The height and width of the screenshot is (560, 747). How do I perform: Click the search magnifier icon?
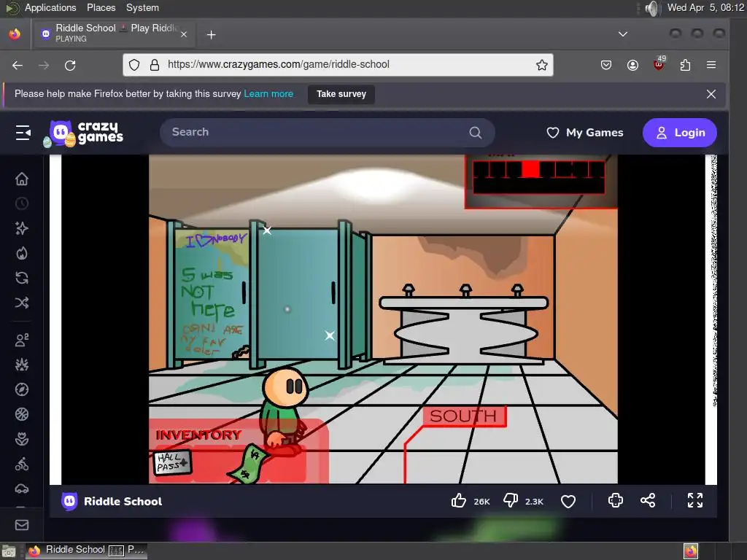476,133
